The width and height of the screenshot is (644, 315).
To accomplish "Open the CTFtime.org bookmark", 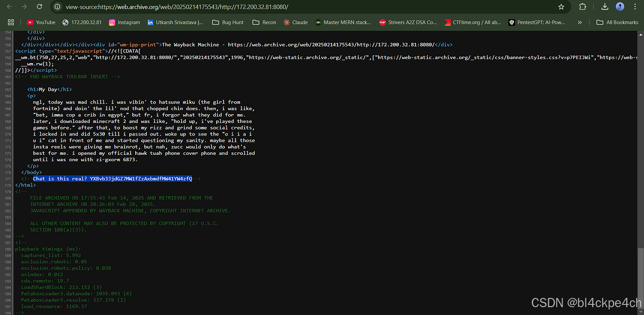I will (473, 22).
